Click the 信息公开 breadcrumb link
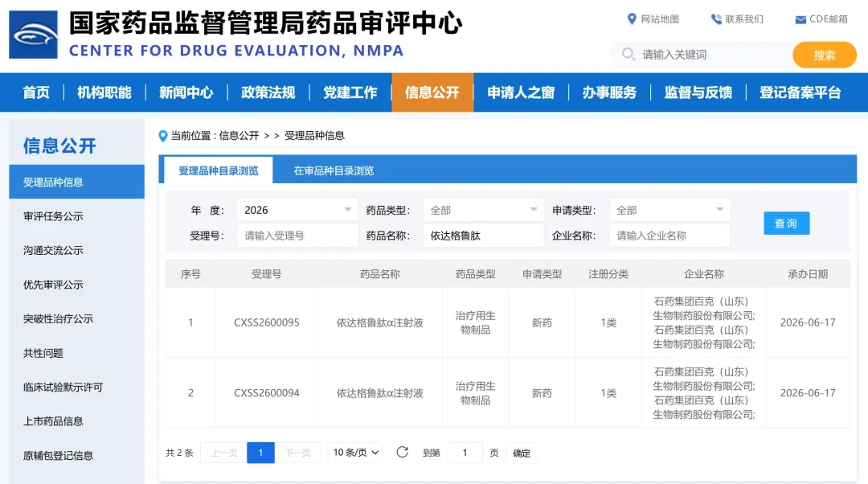868x484 pixels. 239,136
